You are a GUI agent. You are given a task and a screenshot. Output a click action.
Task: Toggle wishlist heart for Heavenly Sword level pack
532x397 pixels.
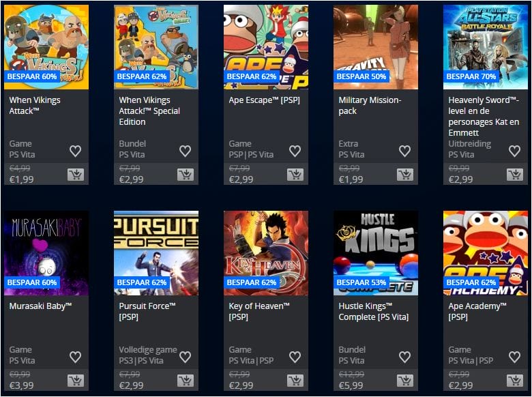(x=515, y=151)
